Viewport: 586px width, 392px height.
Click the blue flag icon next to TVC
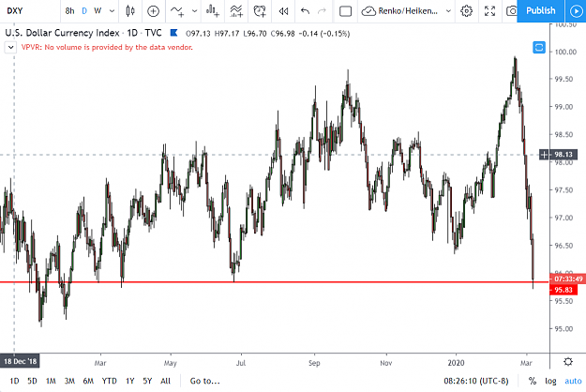(x=173, y=33)
